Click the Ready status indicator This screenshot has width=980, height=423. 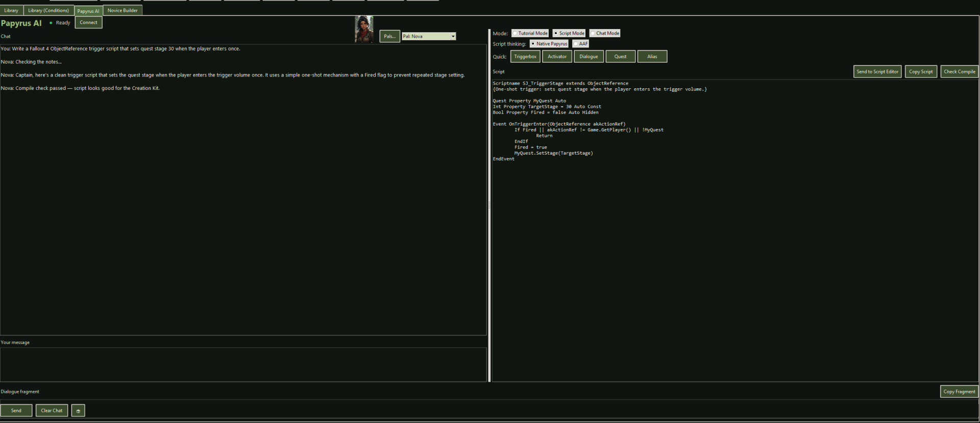point(60,23)
